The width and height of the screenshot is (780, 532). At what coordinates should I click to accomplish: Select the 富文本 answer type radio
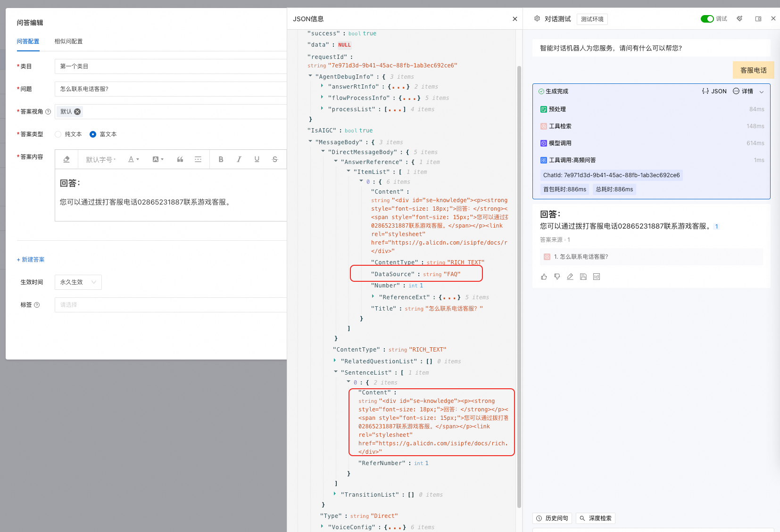[93, 134]
